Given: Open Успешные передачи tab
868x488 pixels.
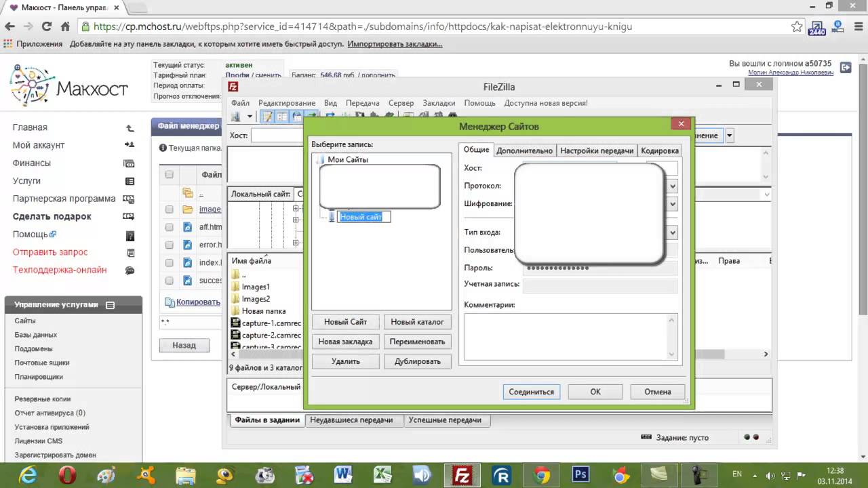Looking at the screenshot, I should click(445, 420).
